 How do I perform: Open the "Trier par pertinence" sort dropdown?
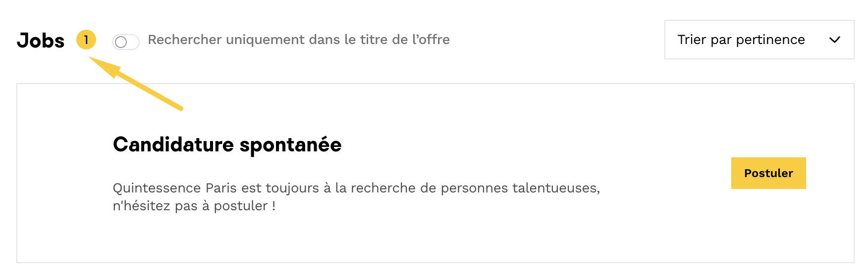(x=759, y=40)
